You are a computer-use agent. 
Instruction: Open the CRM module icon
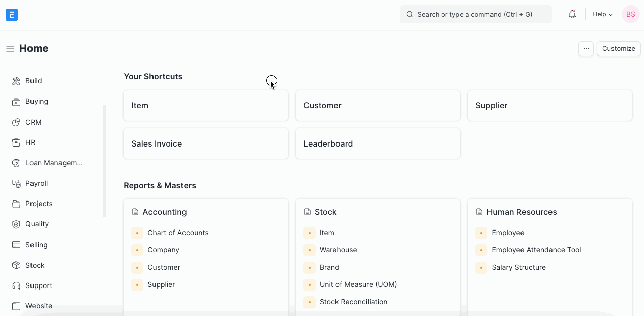pyautogui.click(x=16, y=122)
